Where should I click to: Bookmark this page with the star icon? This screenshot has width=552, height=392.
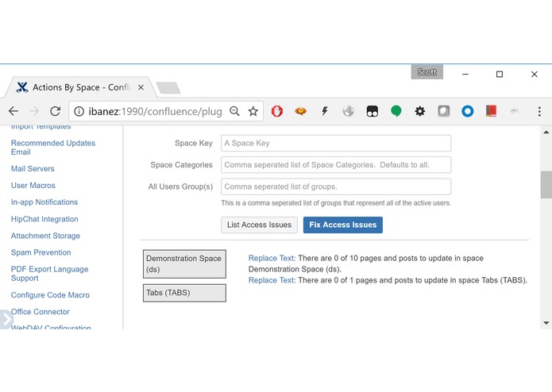(253, 111)
